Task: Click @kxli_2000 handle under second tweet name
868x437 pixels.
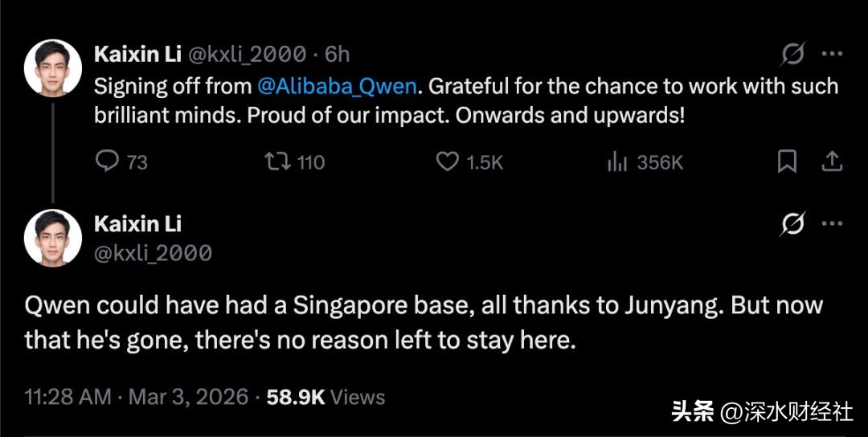Action: click(154, 253)
